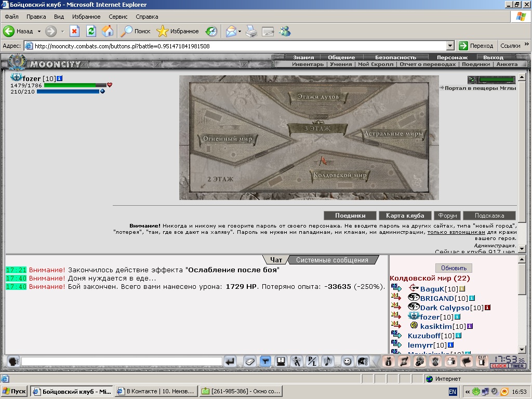The image size is (532, 399).
Task: Switch to TIMER mode under the clock
Action: click(517, 366)
